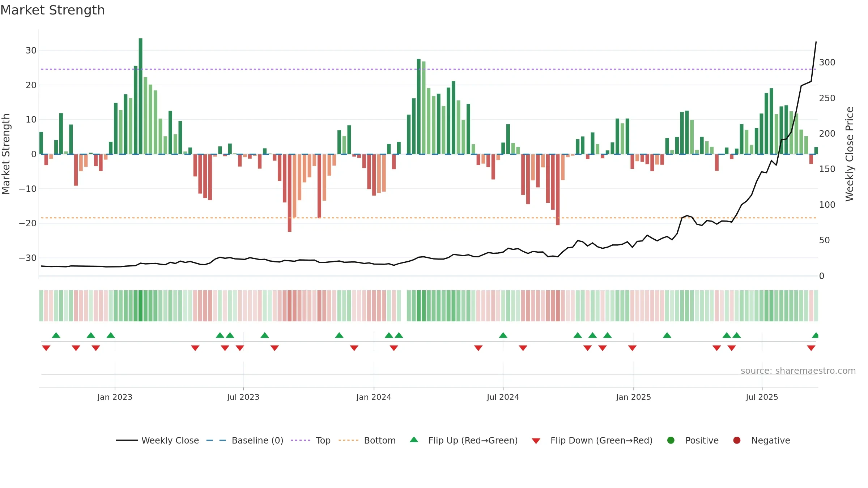Viewport: 868px width, 488px height.
Task: Click the 20 tick on strength axis
Action: coord(31,85)
